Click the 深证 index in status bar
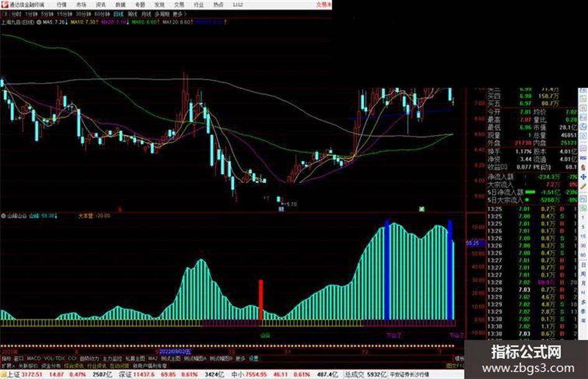The image size is (588, 379). [x=124, y=375]
